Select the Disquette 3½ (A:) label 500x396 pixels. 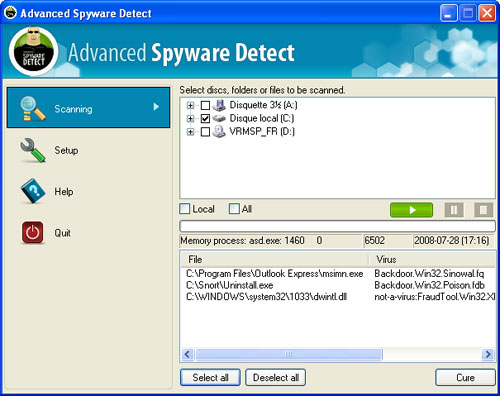pos(263,105)
